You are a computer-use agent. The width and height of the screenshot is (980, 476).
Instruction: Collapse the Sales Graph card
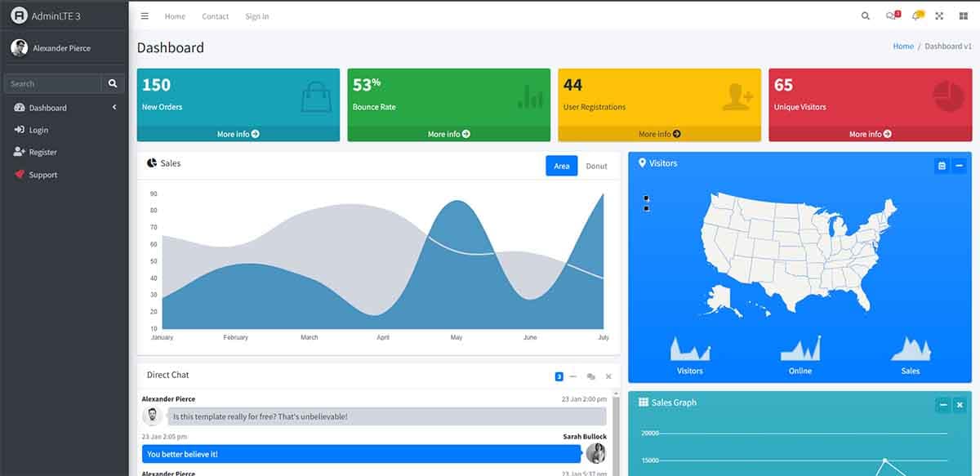click(943, 405)
